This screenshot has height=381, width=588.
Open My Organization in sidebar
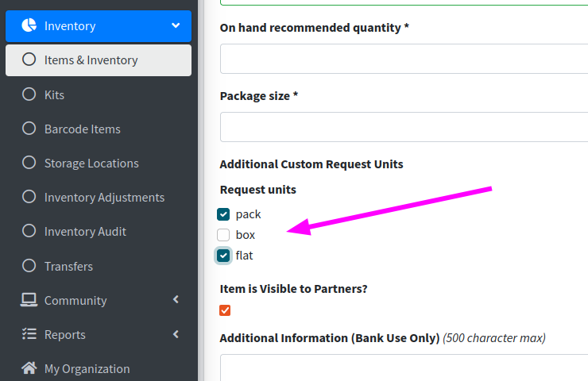point(99,368)
